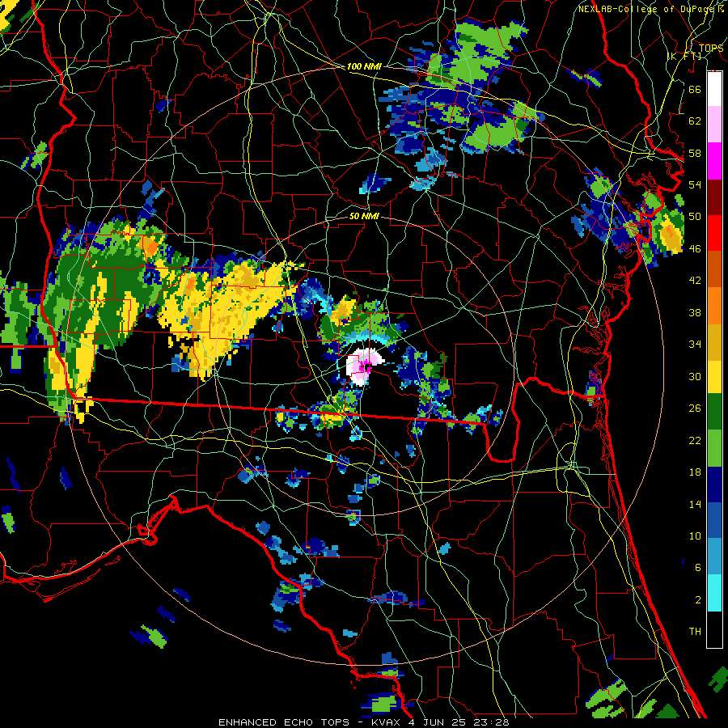Select legend value "34"

[695, 345]
